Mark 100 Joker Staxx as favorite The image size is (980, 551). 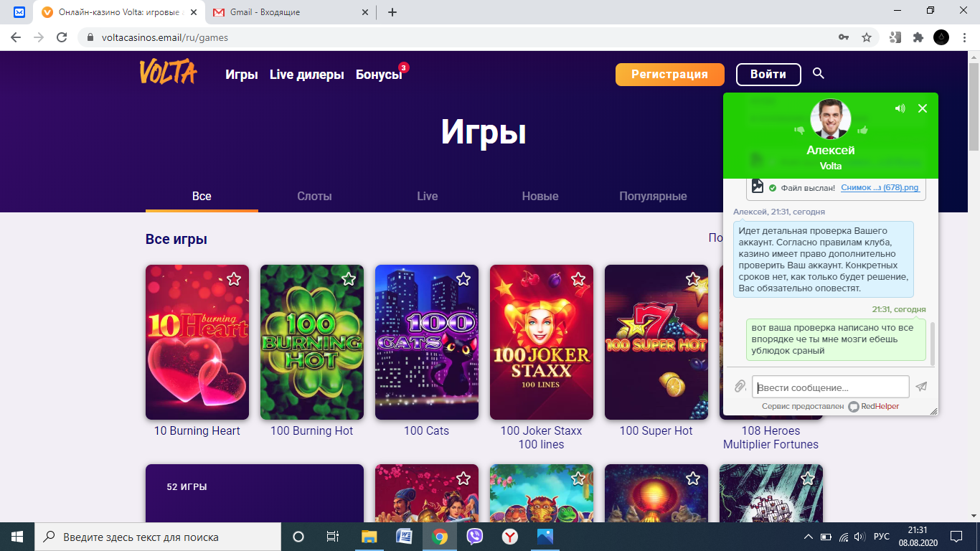point(578,279)
